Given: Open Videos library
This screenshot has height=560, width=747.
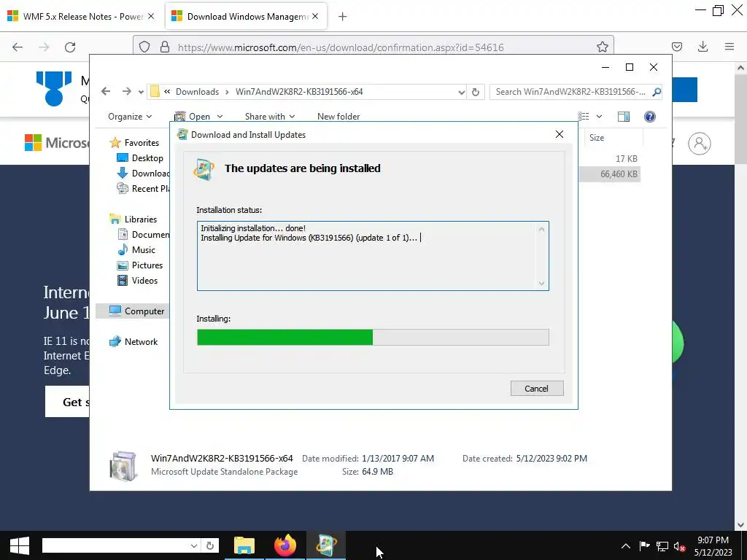Looking at the screenshot, I should pos(138,281).
